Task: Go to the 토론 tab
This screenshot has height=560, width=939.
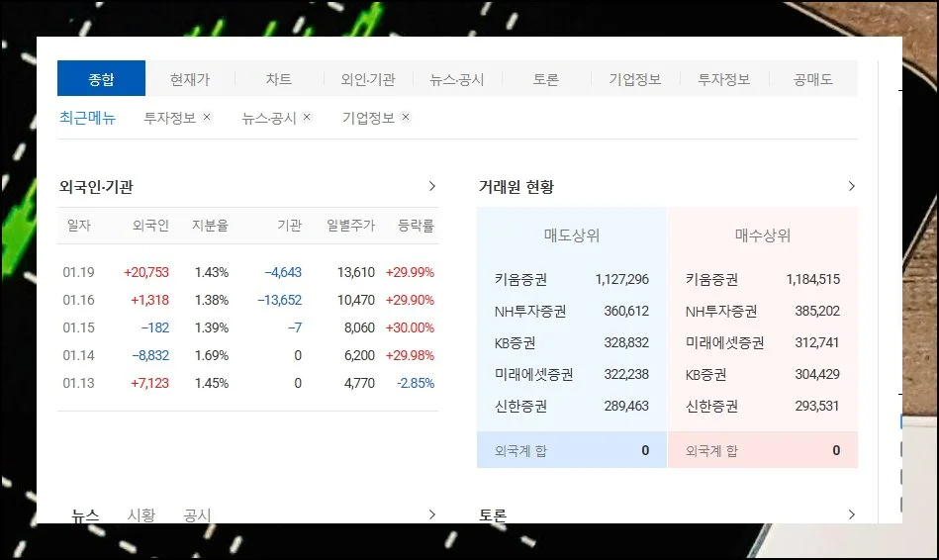Action: pyautogui.click(x=545, y=79)
